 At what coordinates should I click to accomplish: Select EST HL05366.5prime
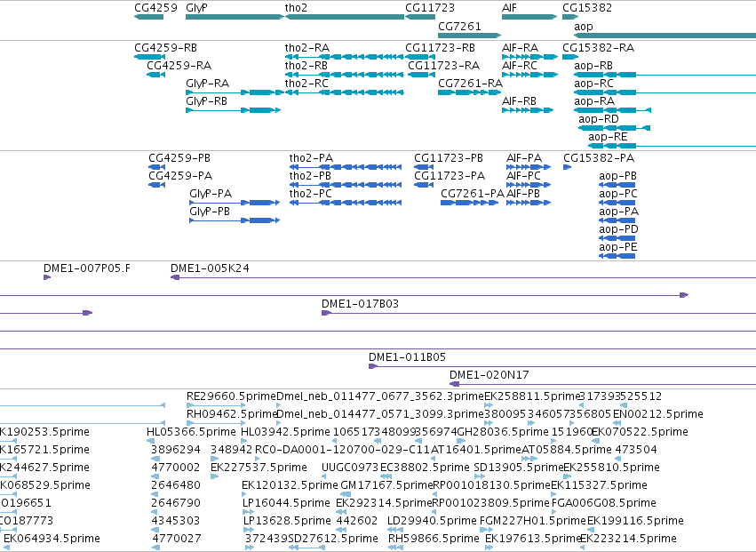(191, 432)
